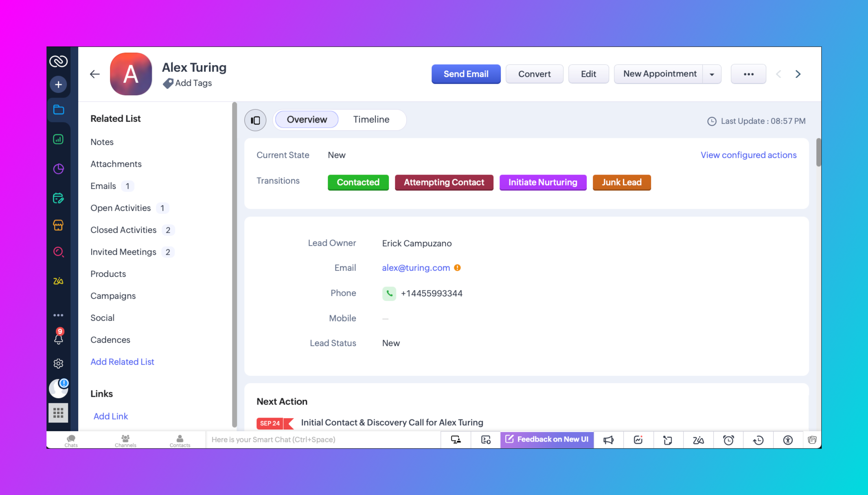Open the setup gear icon
Screen dimensions: 868x495
pos(59,364)
